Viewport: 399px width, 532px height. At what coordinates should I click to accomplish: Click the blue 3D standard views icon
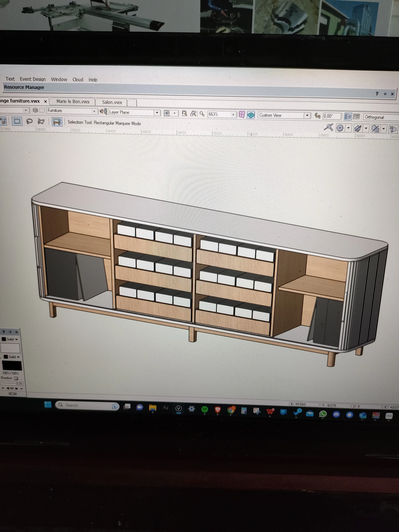[251, 115]
